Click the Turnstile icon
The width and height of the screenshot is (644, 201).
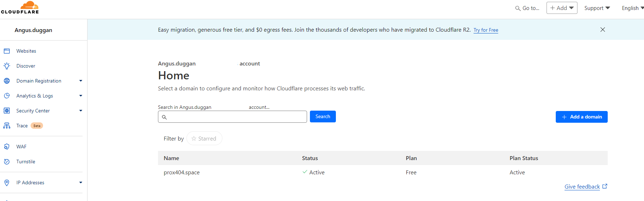(x=7, y=162)
